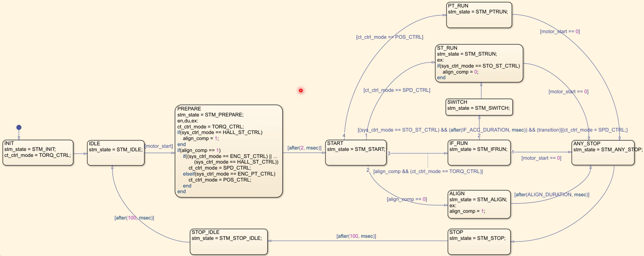This screenshot has width=644, height=256.
Task: Select the IDLE state box
Action: [x=116, y=153]
